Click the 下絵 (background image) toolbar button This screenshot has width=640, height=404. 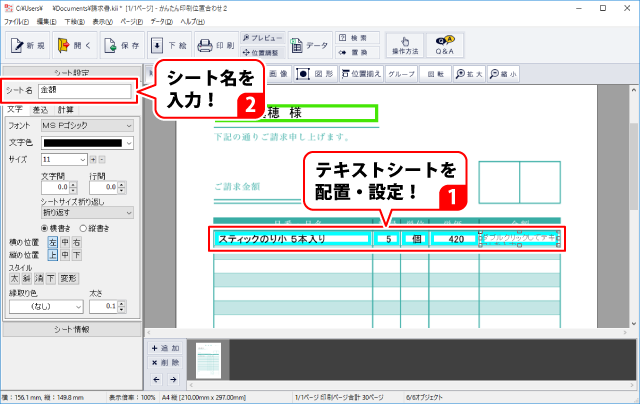[x=169, y=45]
